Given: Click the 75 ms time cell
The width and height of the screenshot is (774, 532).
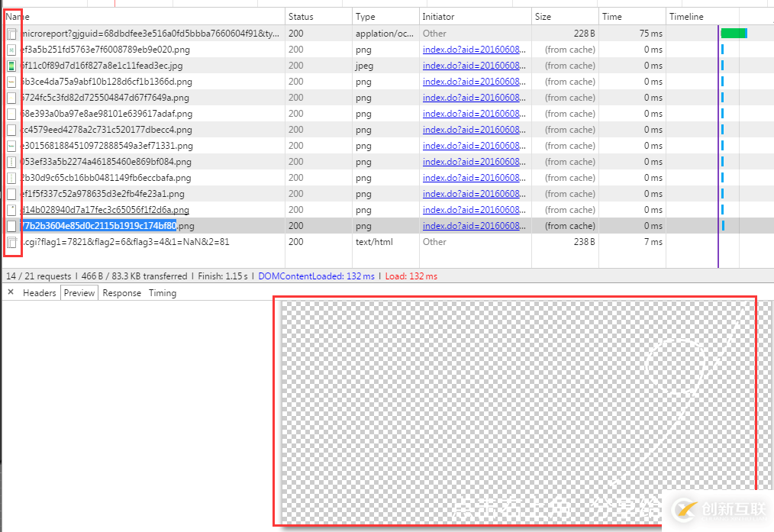Looking at the screenshot, I should click(x=651, y=34).
